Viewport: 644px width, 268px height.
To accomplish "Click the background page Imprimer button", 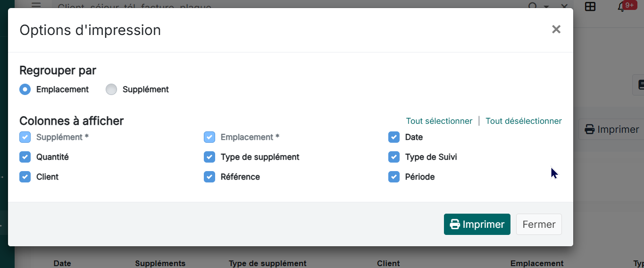I will (x=611, y=129).
